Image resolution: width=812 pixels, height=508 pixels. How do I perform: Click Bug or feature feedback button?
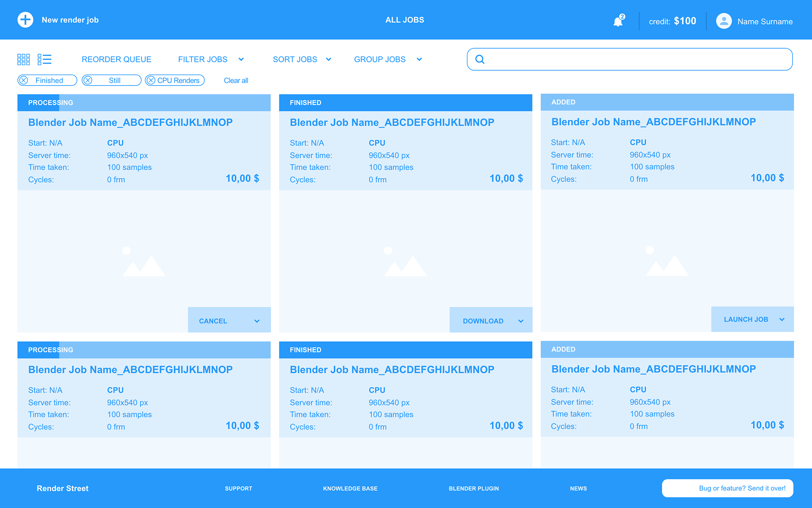point(727,488)
